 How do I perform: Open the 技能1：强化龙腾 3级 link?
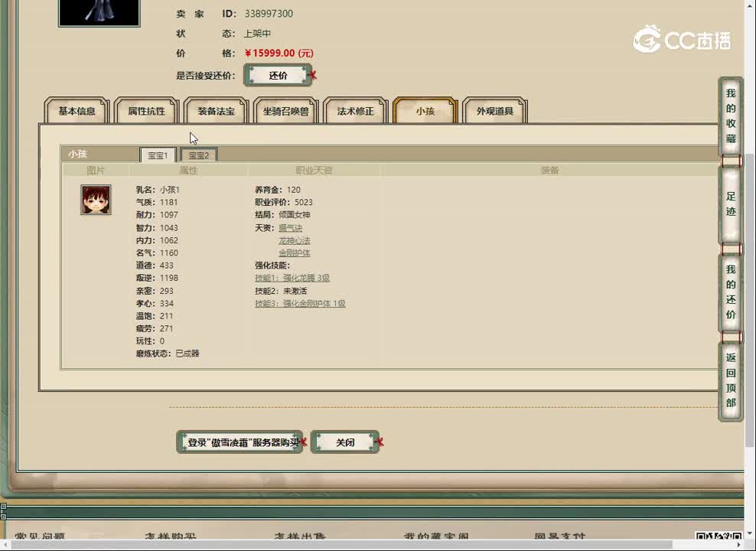click(x=292, y=278)
